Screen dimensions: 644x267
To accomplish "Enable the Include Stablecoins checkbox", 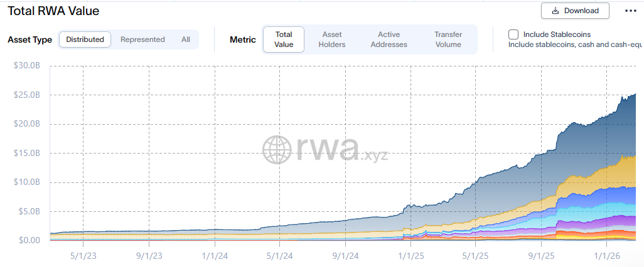I will pyautogui.click(x=513, y=34).
